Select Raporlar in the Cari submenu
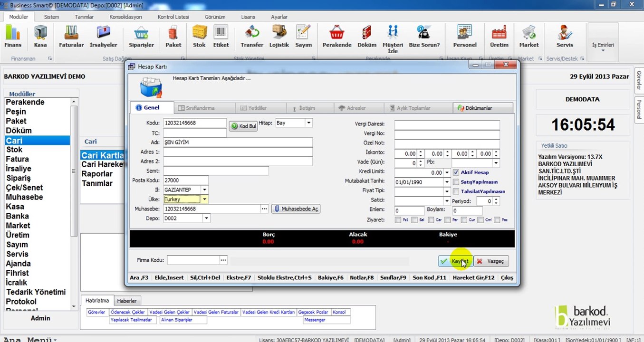644x342 pixels. pos(97,174)
